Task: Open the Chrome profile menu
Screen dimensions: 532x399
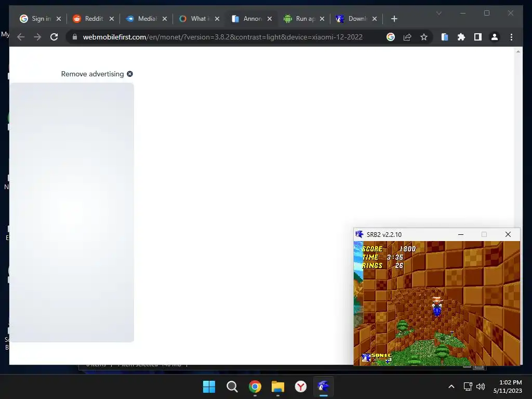Action: (x=495, y=37)
